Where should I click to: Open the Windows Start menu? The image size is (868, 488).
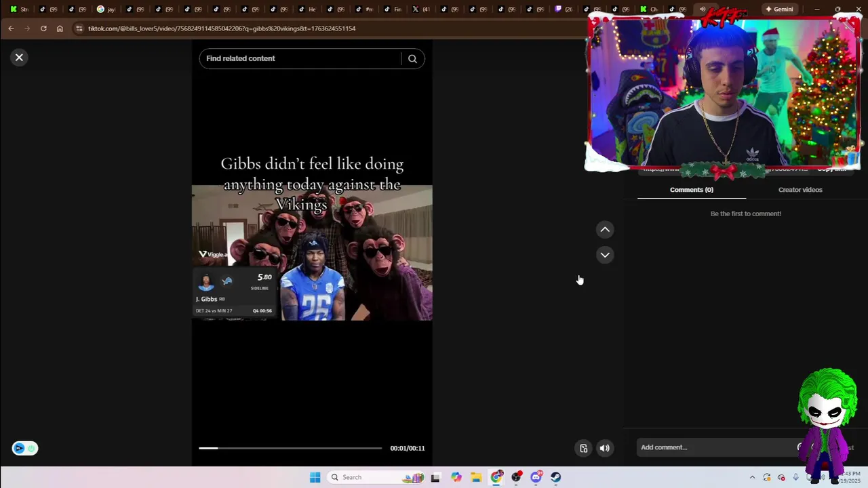click(315, 477)
